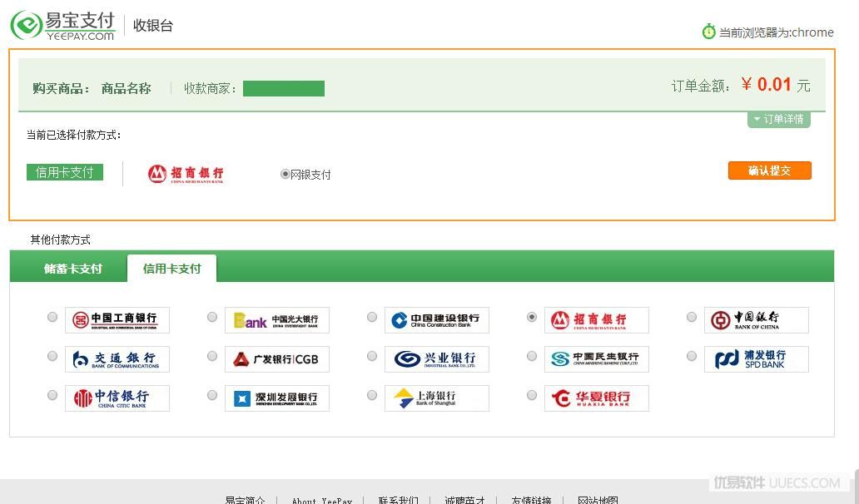The height and width of the screenshot is (504, 859).
Task: Click the 上海银行 Bank of Shanghai logo
Action: [437, 398]
